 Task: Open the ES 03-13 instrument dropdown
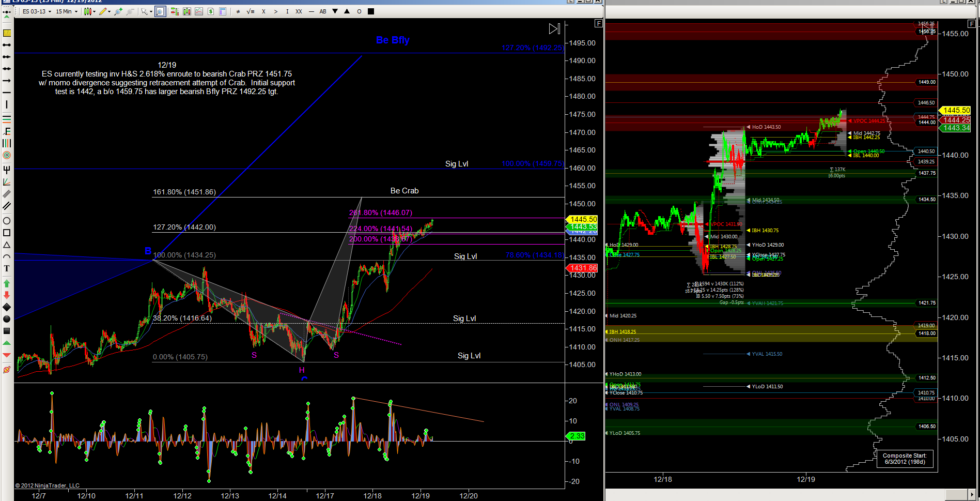37,11
